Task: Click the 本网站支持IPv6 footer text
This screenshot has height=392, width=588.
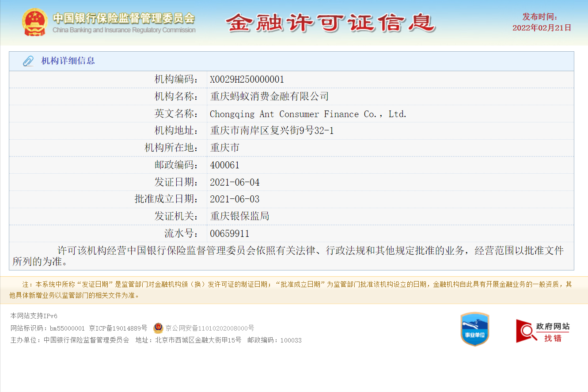Action: point(34,316)
